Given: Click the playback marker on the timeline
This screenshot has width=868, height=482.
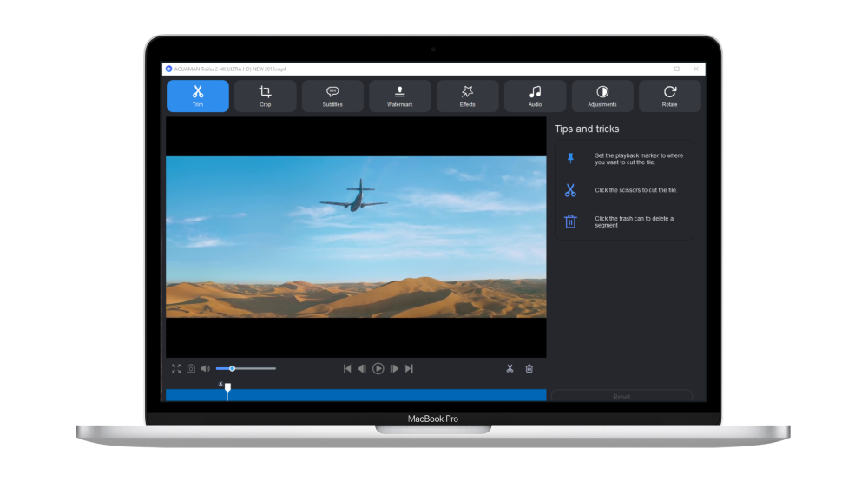Looking at the screenshot, I should click(227, 388).
